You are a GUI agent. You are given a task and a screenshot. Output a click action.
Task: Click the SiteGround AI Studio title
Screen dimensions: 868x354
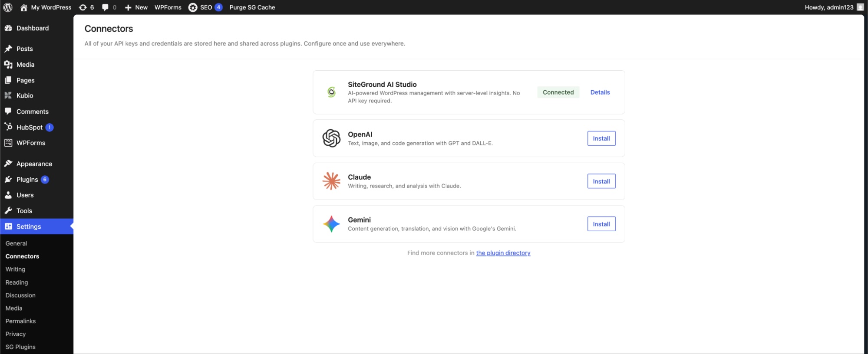click(382, 85)
